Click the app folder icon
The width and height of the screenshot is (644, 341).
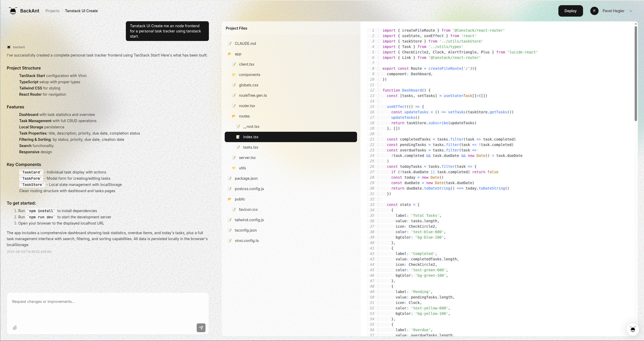[230, 54]
